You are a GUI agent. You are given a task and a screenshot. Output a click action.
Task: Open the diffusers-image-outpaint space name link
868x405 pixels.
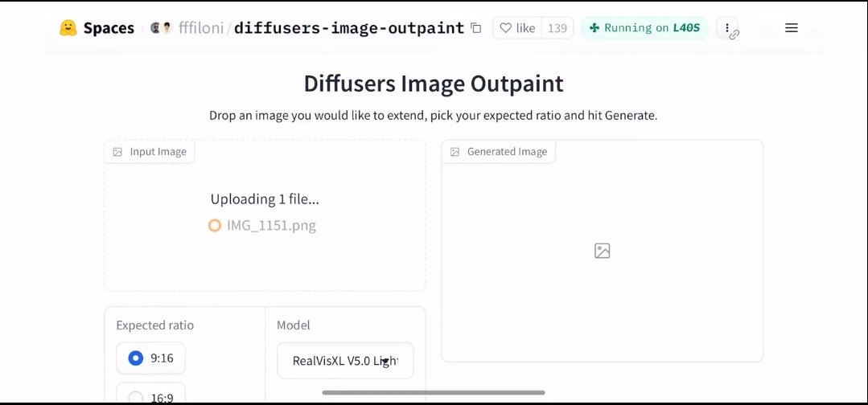349,28
